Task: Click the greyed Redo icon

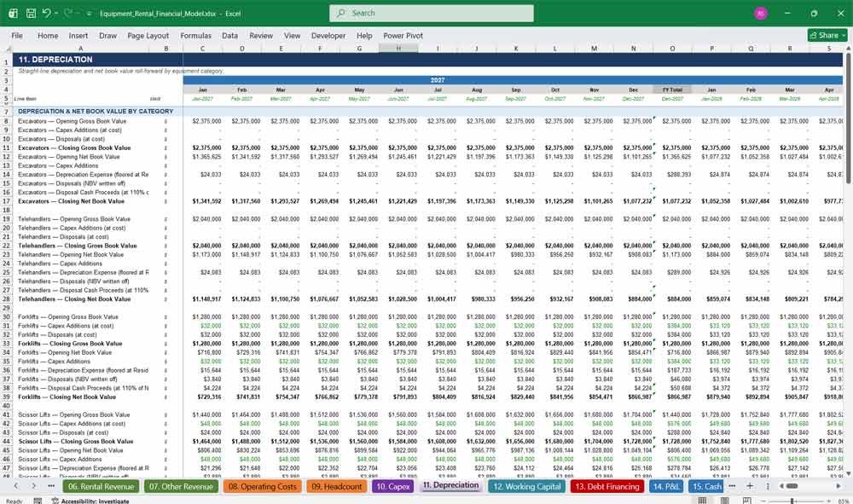Action: pyautogui.click(x=68, y=13)
